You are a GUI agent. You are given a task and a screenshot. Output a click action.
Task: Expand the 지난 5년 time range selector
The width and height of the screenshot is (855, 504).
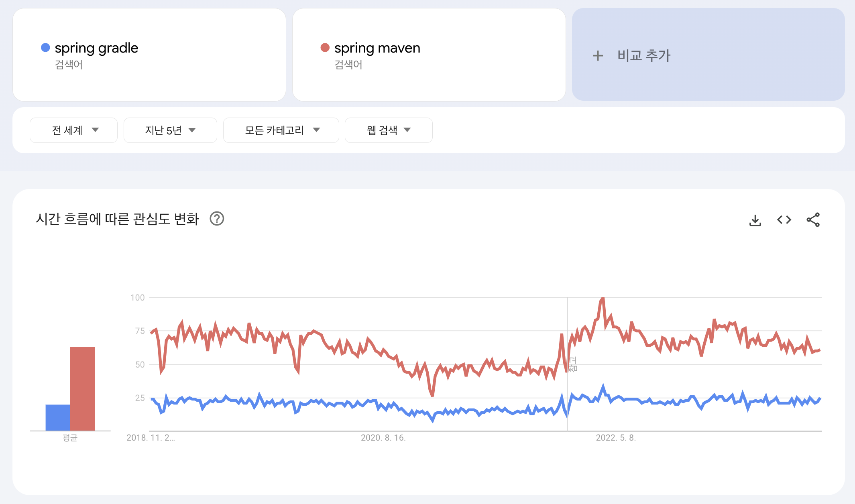170,130
